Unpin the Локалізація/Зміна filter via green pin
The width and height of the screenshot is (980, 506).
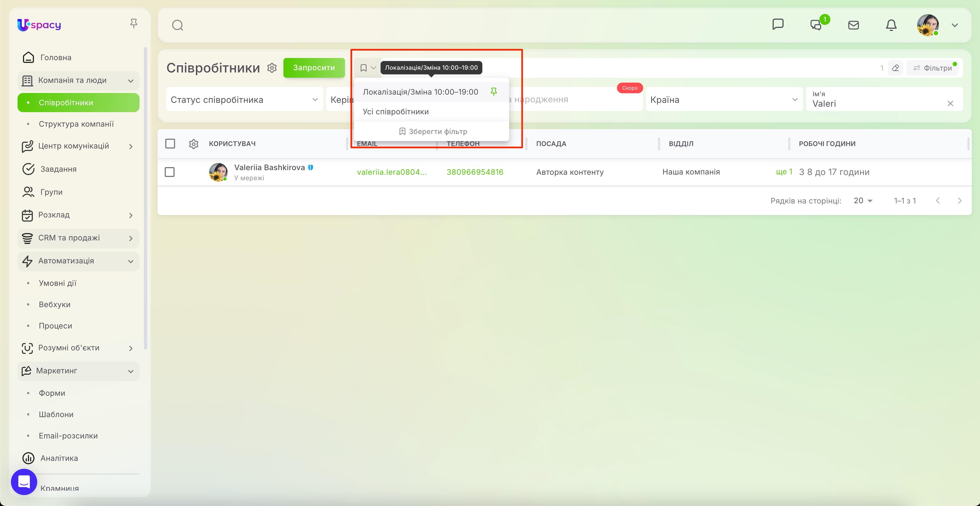pyautogui.click(x=494, y=92)
